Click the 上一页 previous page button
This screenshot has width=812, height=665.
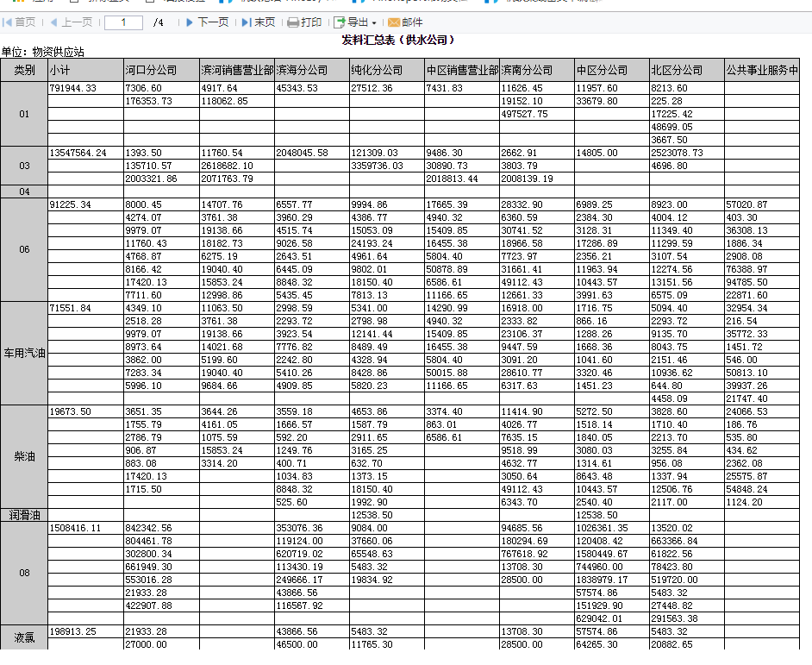pyautogui.click(x=72, y=22)
